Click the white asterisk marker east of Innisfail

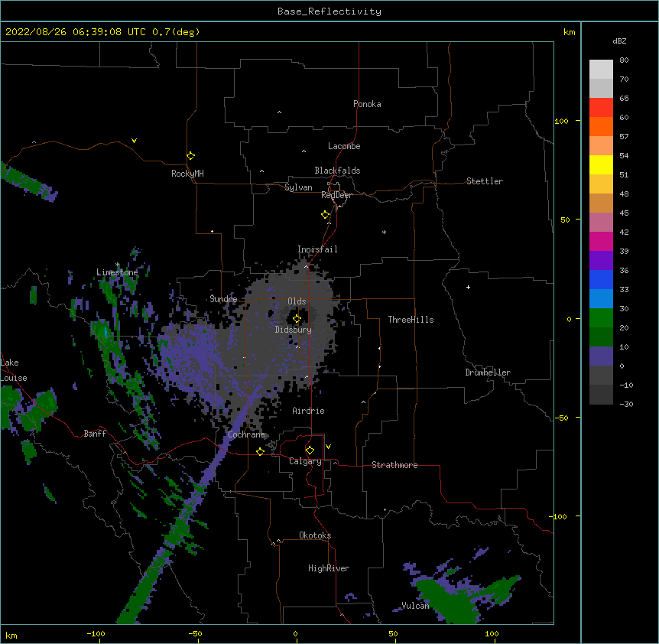[384, 232]
